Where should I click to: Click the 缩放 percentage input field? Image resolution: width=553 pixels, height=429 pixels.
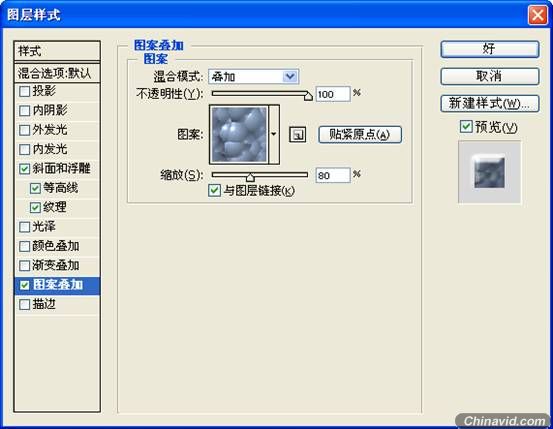click(x=333, y=175)
